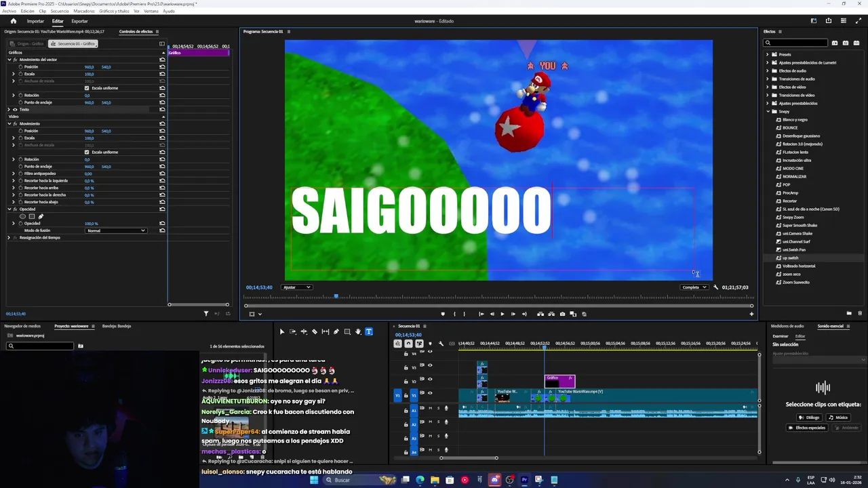Toggle lock on track V2
Viewport: 868px width, 488px height.
pyautogui.click(x=406, y=381)
